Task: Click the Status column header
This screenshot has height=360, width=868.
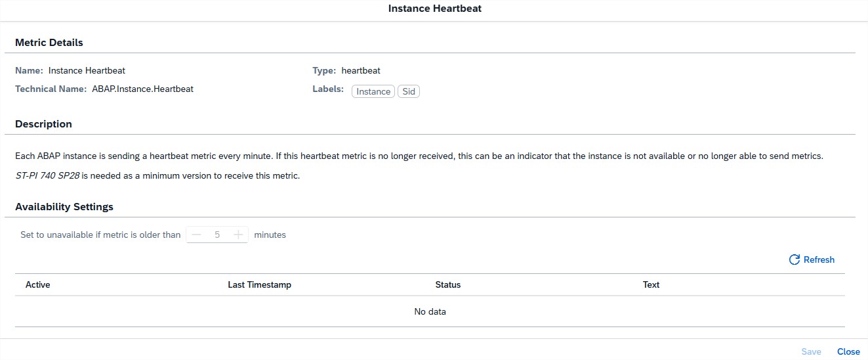Action: [448, 284]
